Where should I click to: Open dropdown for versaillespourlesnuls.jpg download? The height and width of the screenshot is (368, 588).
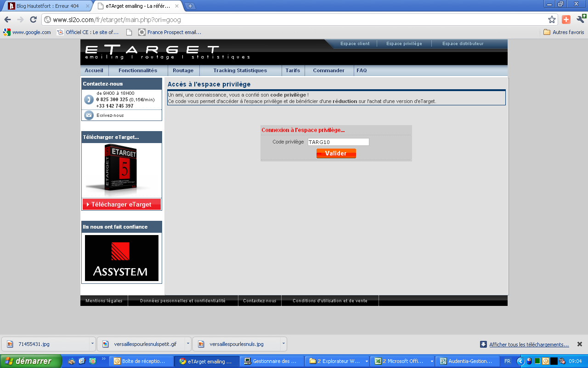[x=283, y=344]
